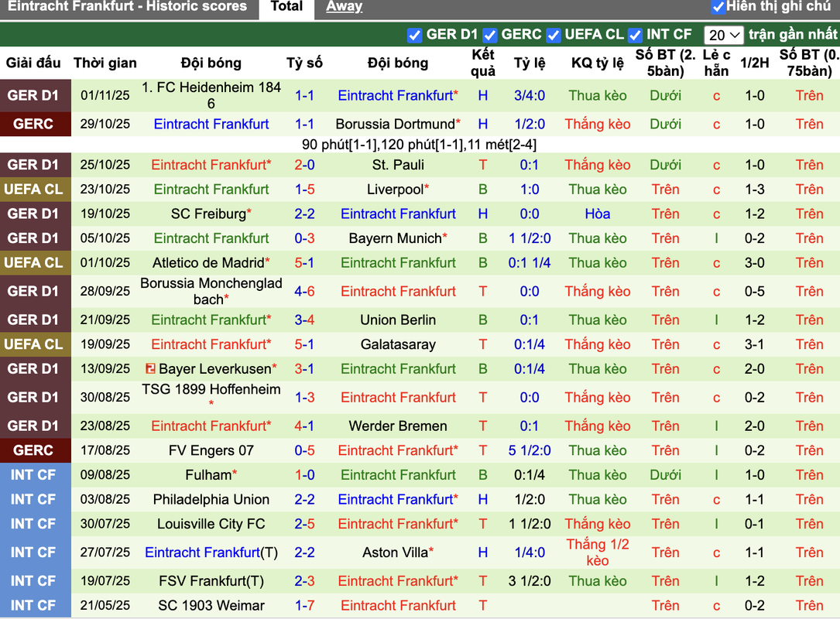Click SC 1903 Weimar team name
The width and height of the screenshot is (840, 619).
pyautogui.click(x=211, y=606)
